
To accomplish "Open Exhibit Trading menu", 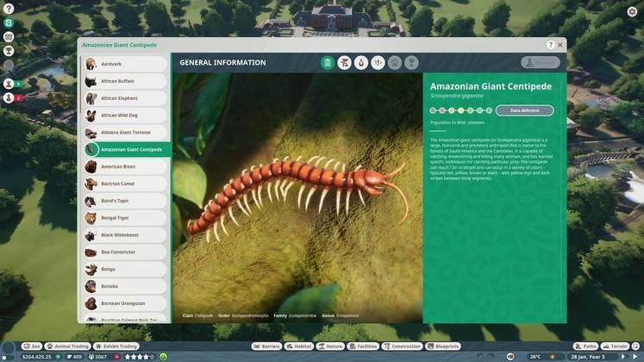I will click(x=116, y=346).
